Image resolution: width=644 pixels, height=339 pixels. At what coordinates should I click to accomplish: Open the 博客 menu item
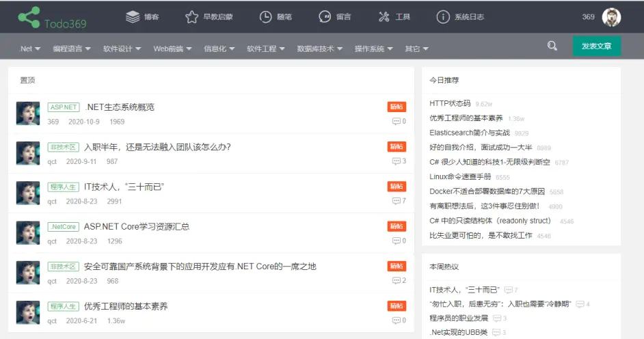152,17
